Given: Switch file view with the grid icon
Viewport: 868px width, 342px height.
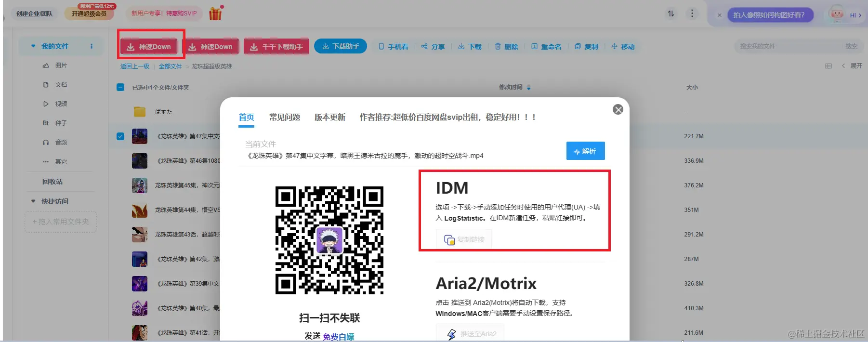Looking at the screenshot, I should pos(829,66).
